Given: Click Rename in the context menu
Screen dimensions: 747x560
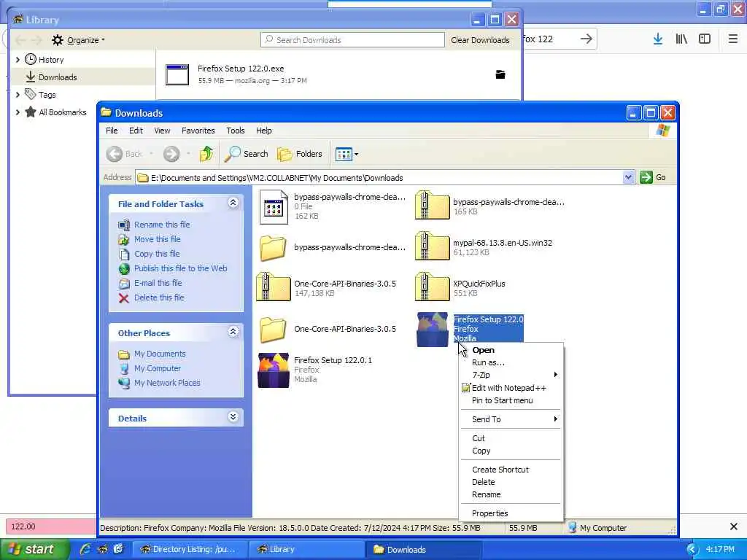Looking at the screenshot, I should tap(486, 494).
